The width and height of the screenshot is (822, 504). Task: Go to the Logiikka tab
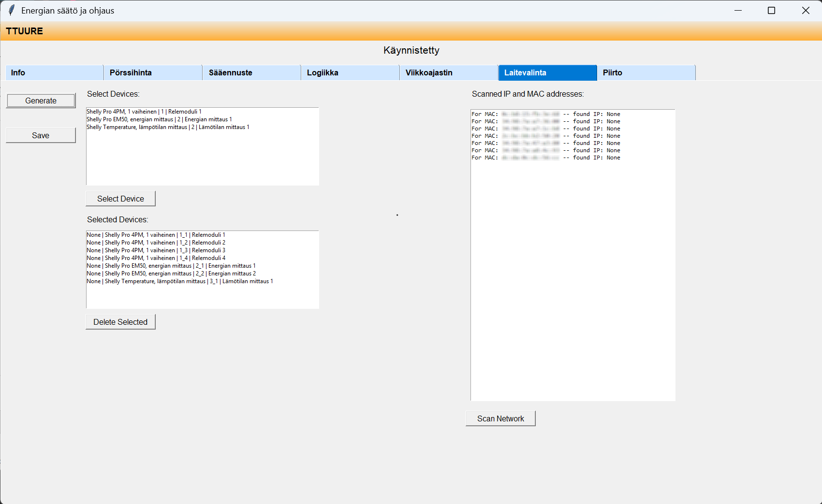pos(350,72)
